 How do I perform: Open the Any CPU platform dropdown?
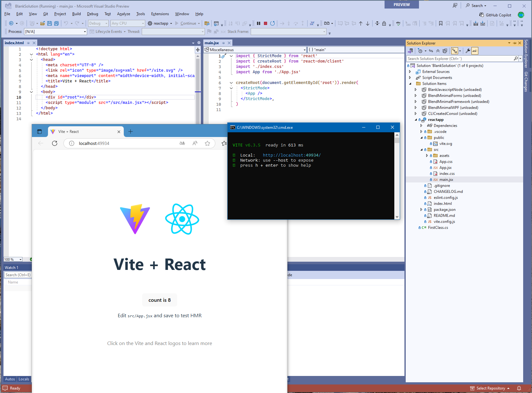pos(128,23)
